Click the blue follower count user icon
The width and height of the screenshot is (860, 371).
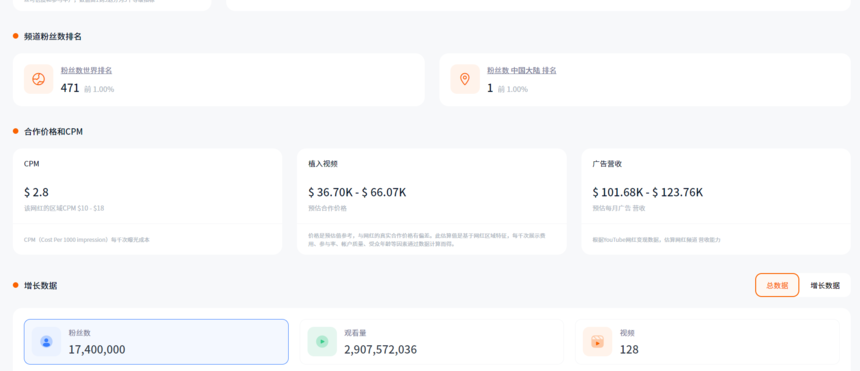click(x=46, y=342)
